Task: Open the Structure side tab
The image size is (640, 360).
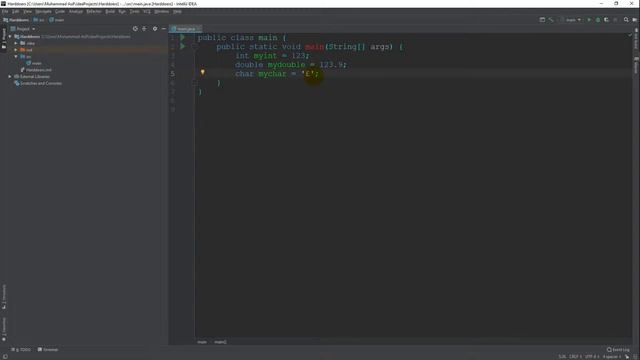Action: (x=4, y=297)
